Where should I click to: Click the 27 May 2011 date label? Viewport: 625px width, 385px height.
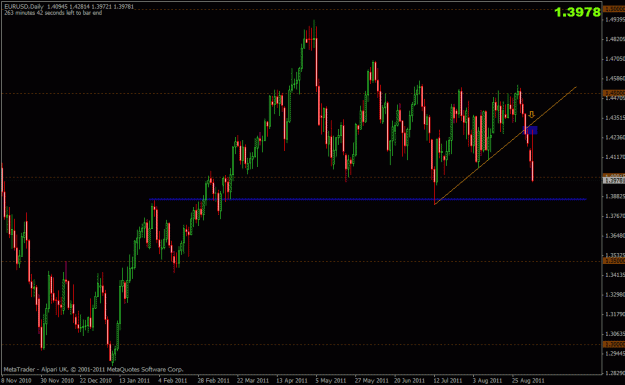point(371,380)
